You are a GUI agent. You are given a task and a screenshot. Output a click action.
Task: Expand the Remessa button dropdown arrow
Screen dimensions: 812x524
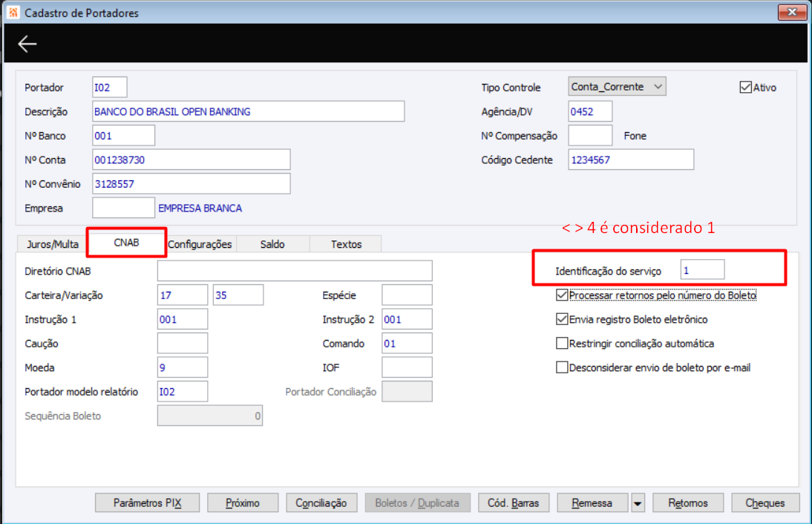638,502
